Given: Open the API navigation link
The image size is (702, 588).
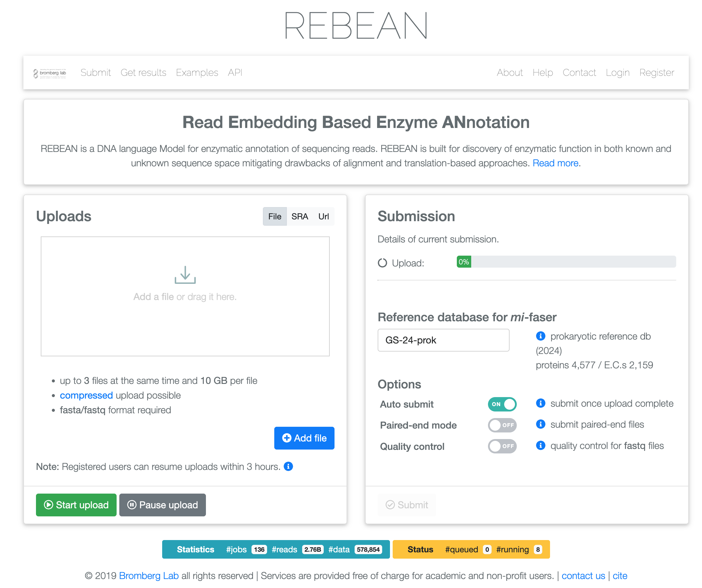Looking at the screenshot, I should (235, 73).
